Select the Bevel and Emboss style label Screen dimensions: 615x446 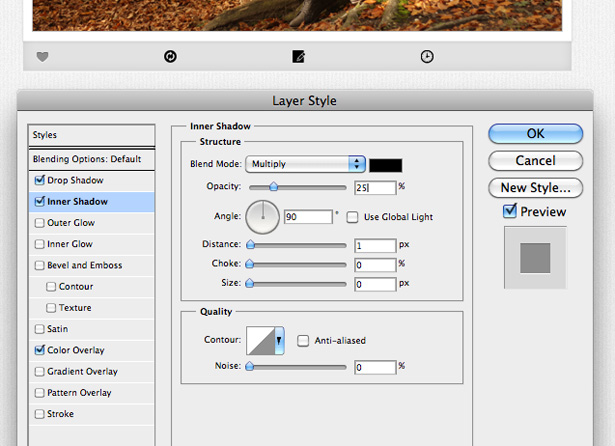pyautogui.click(x=85, y=265)
